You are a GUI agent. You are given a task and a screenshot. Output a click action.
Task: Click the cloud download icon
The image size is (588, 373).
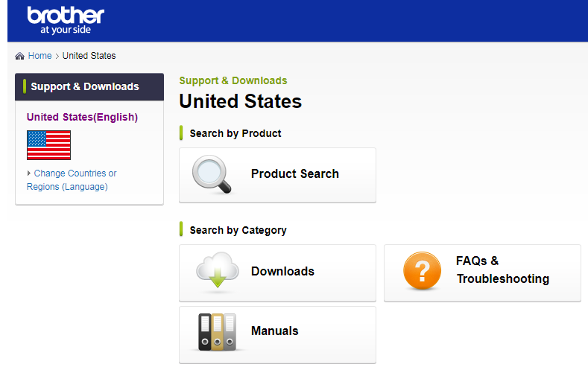click(218, 270)
